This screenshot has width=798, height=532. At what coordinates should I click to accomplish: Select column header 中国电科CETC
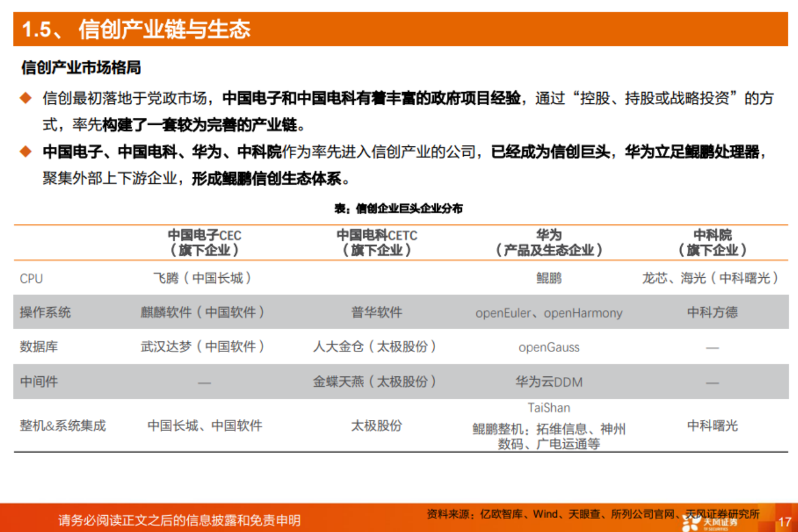tap(377, 243)
